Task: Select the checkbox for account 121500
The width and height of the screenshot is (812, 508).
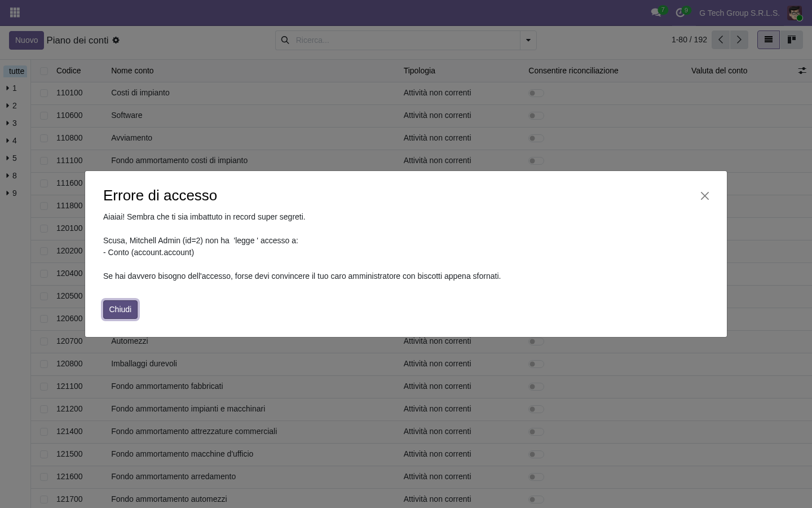Action: [44, 454]
